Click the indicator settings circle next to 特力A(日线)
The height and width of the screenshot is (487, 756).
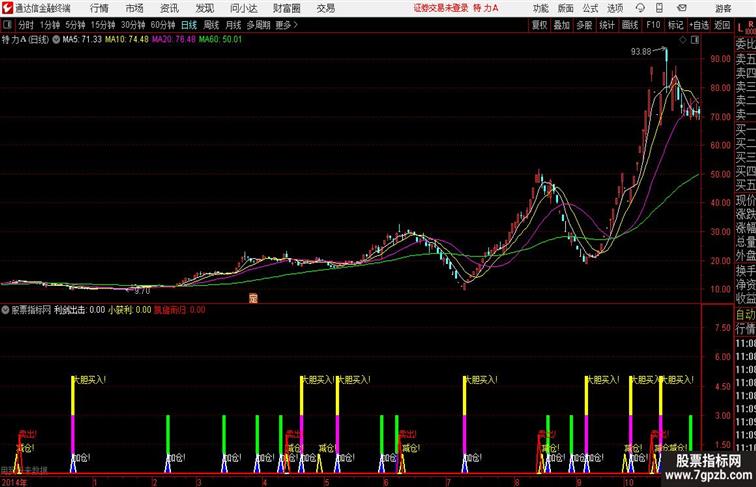56,40
